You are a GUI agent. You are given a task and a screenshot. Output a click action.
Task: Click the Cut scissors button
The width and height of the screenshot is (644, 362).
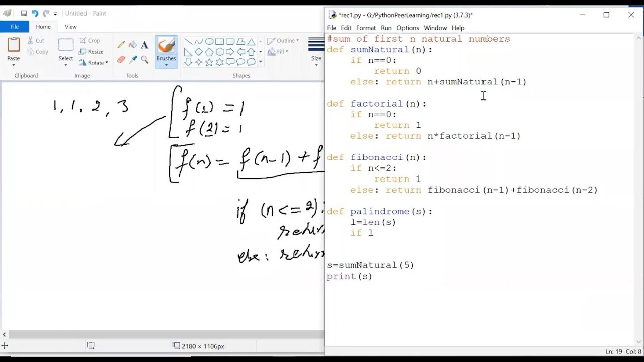(x=36, y=41)
